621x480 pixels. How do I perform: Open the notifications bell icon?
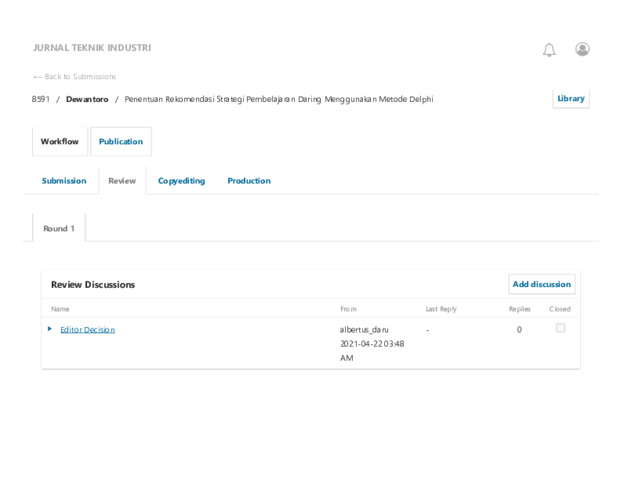pyautogui.click(x=549, y=50)
